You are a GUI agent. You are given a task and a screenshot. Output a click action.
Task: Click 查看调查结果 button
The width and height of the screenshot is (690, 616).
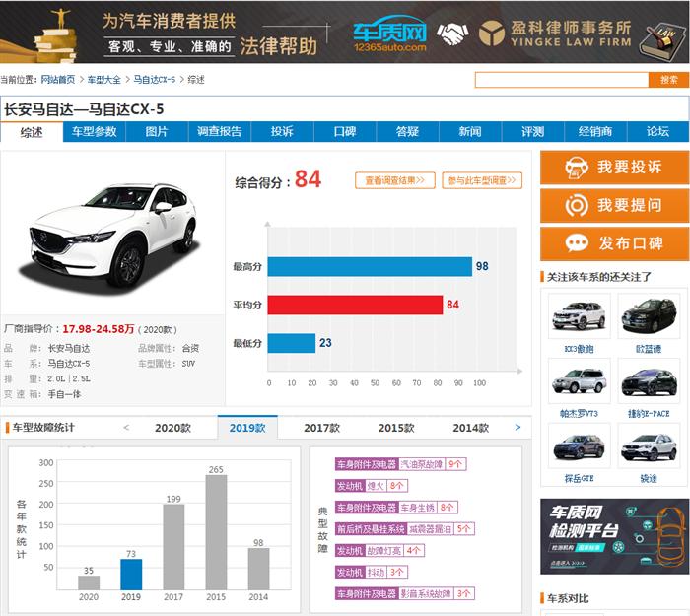click(x=394, y=180)
